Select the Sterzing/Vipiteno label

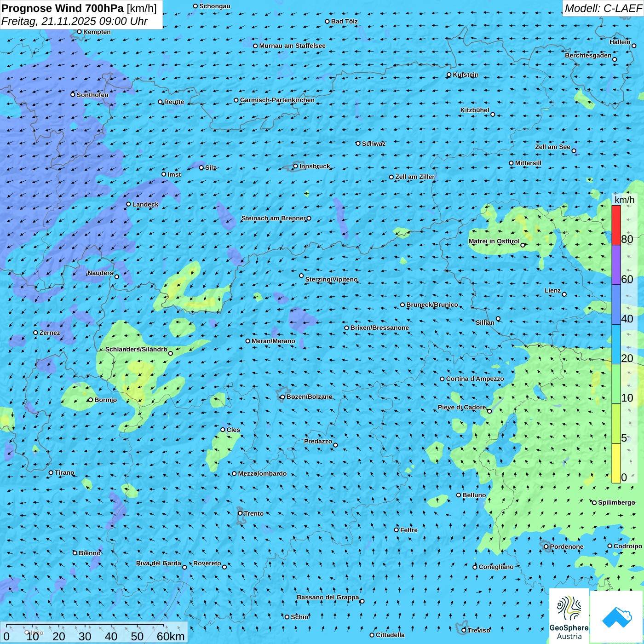click(331, 279)
